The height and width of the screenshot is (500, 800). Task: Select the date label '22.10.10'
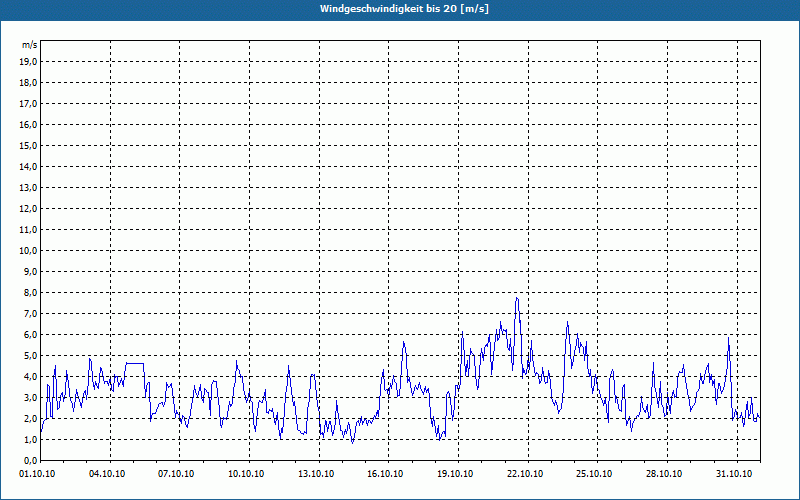(524, 474)
